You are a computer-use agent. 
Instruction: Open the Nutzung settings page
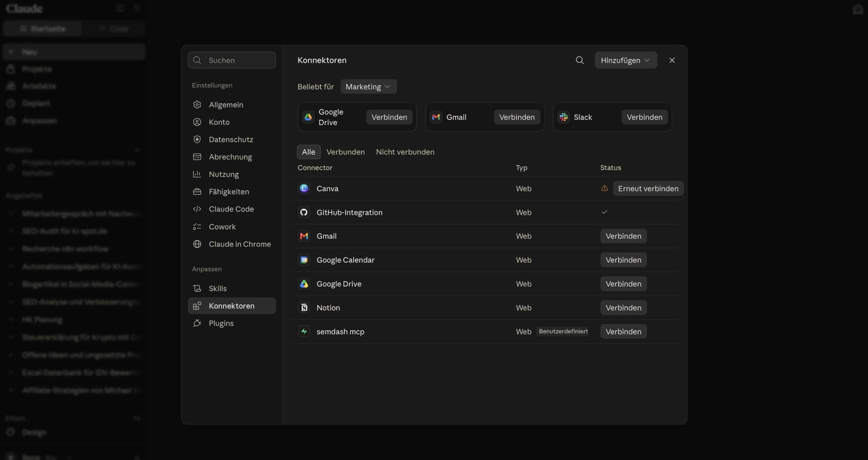point(232,174)
